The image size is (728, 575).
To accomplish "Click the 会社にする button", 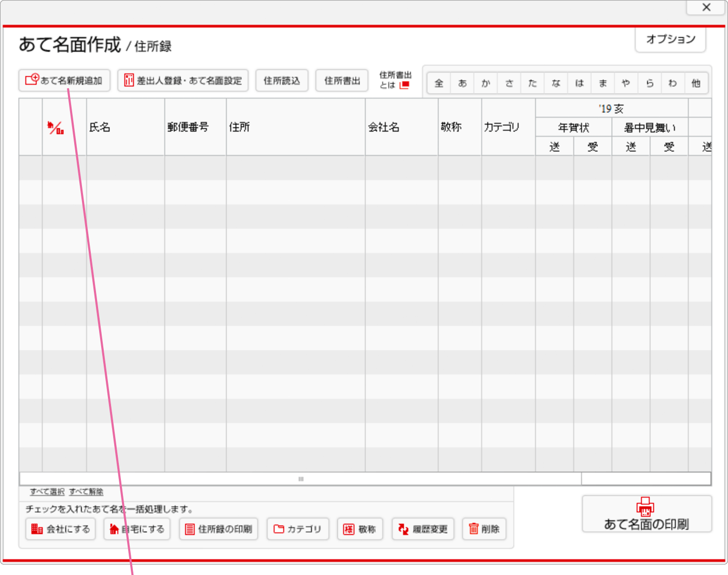I will click(60, 529).
